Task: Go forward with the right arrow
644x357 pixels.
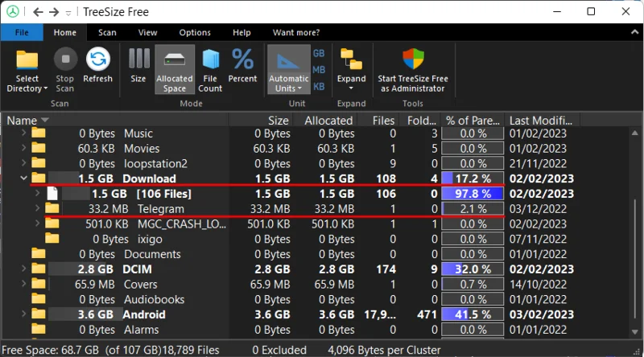Action: coord(54,12)
